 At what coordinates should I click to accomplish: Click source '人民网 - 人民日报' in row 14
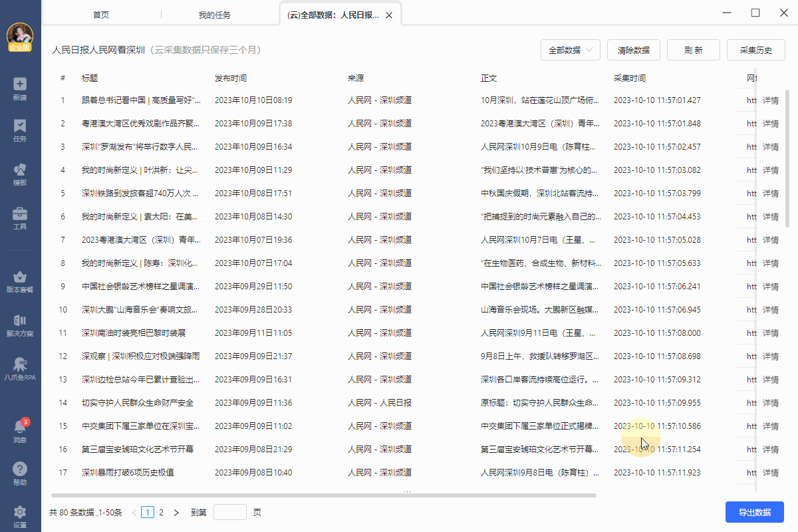(380, 403)
